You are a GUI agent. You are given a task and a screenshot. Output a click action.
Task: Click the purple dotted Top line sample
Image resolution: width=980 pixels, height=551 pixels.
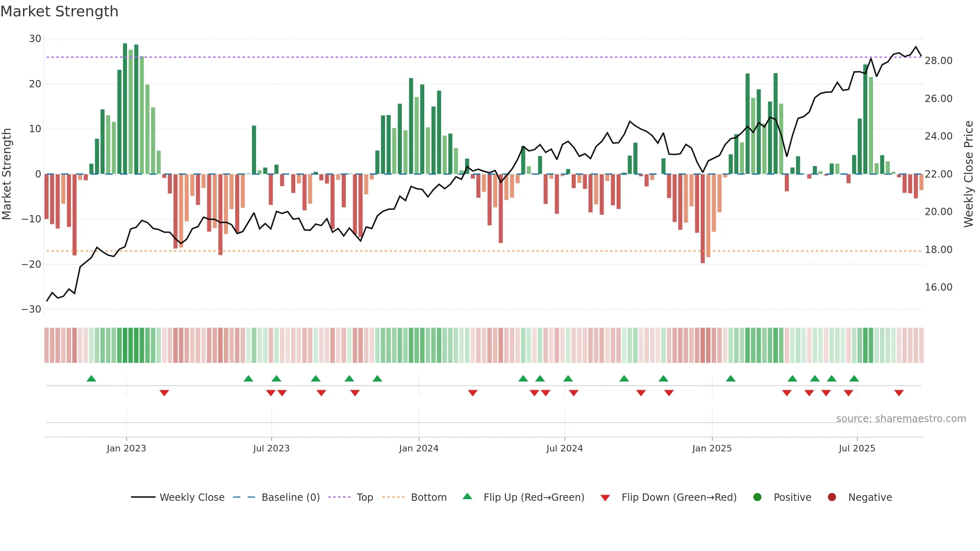point(339,497)
